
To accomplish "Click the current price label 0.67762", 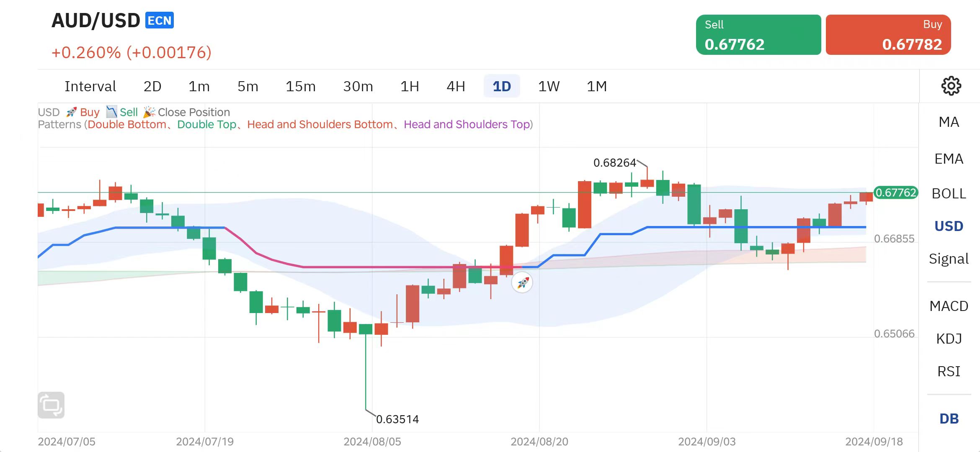I will point(895,193).
